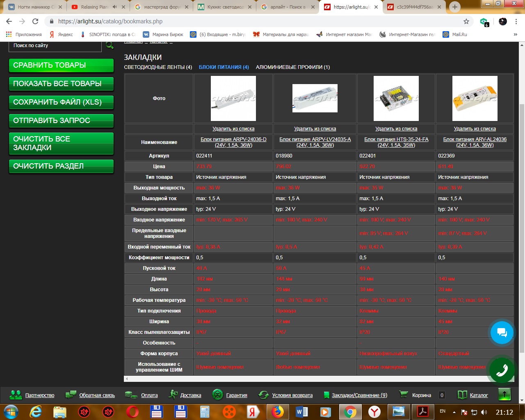Open the Windows Start button
The height and width of the screenshot is (420, 525).
11,411
